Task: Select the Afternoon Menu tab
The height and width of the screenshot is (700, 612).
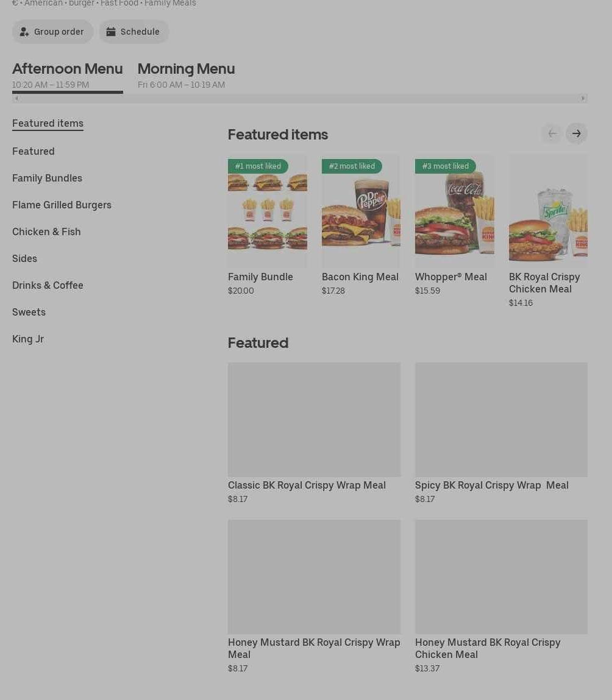Action: 68,75
